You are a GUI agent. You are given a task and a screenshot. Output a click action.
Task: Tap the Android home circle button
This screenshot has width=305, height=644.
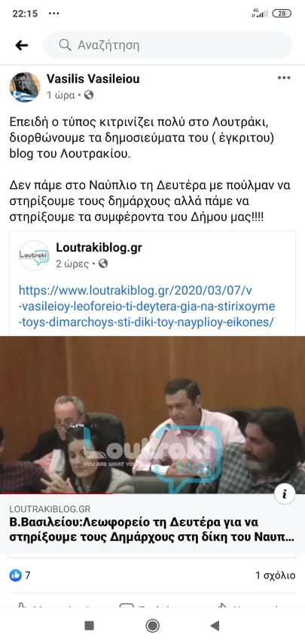pyautogui.click(x=153, y=625)
